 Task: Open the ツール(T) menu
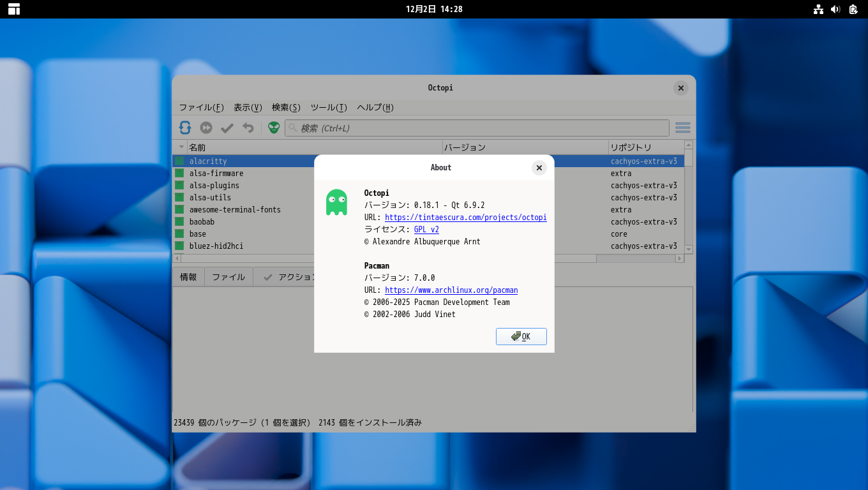coord(329,107)
